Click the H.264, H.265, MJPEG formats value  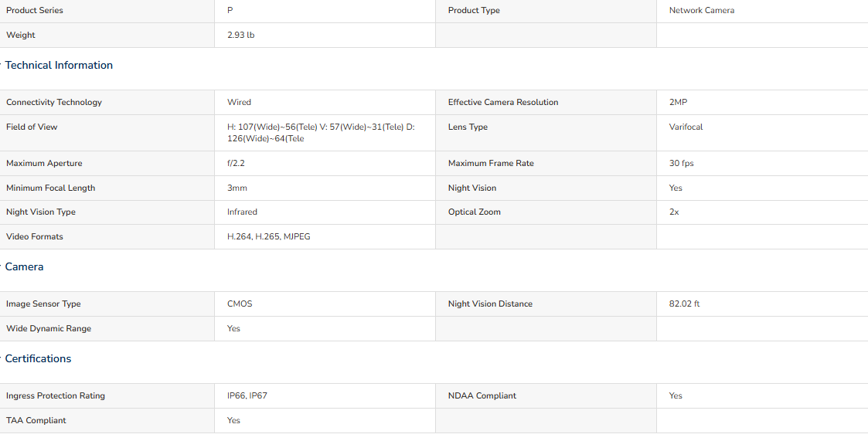(x=268, y=237)
